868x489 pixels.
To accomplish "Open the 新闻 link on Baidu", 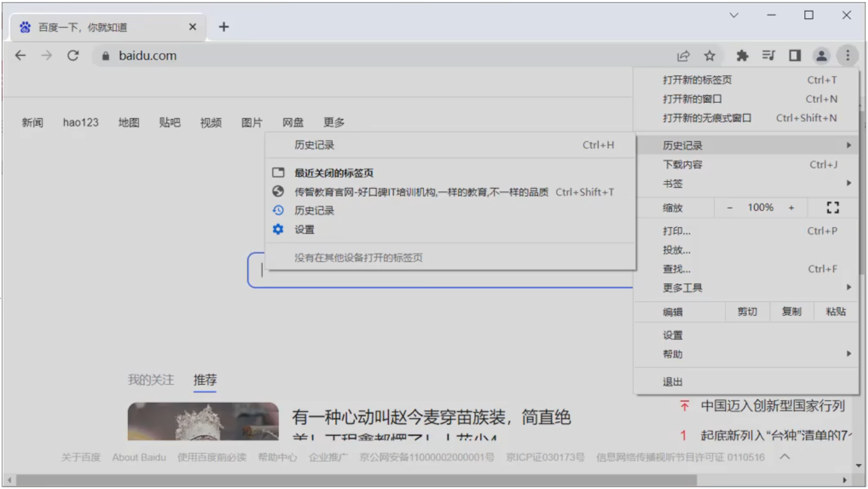I will [33, 123].
